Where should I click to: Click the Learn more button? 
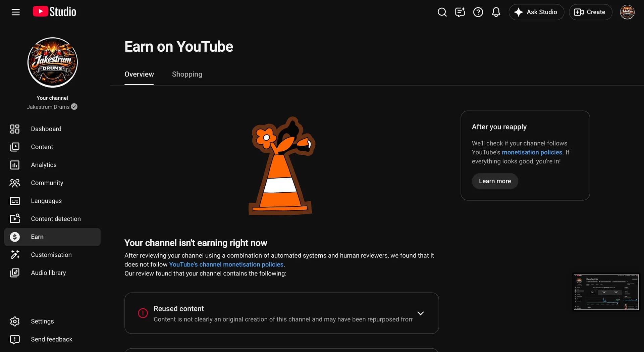click(495, 181)
